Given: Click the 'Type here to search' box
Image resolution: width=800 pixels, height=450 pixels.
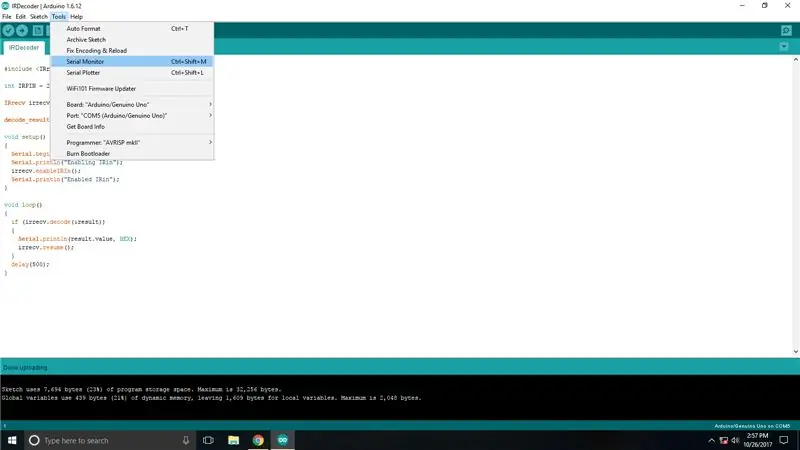Looking at the screenshot, I should pyautogui.click(x=111, y=440).
